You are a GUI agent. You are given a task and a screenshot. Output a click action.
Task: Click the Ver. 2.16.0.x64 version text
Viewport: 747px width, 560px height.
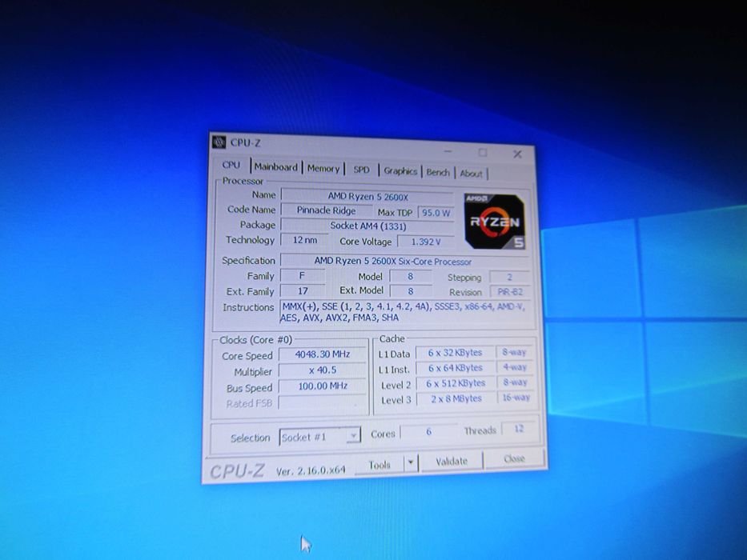click(x=311, y=470)
